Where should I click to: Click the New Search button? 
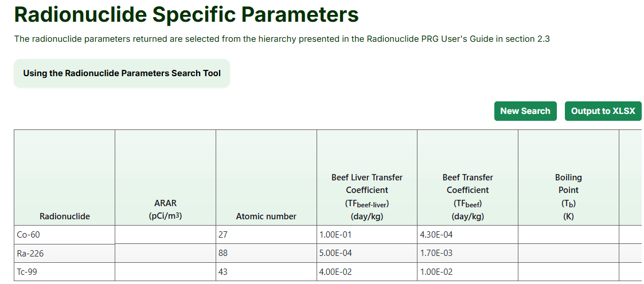click(x=525, y=111)
